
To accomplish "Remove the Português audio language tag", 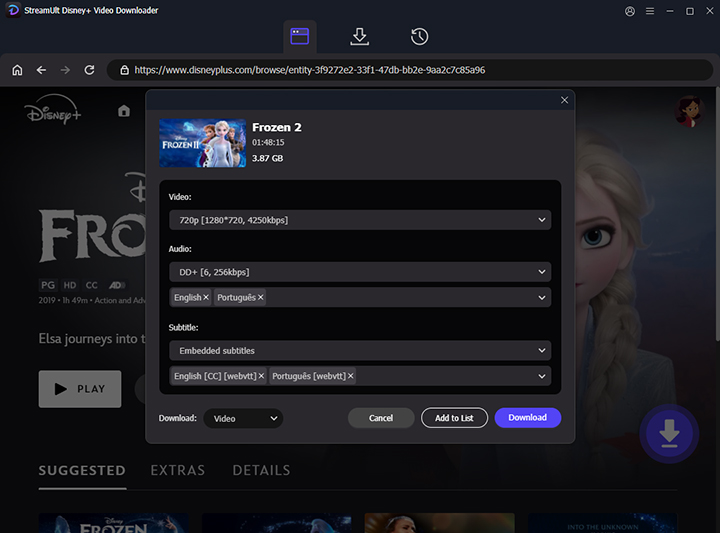I will coord(261,298).
